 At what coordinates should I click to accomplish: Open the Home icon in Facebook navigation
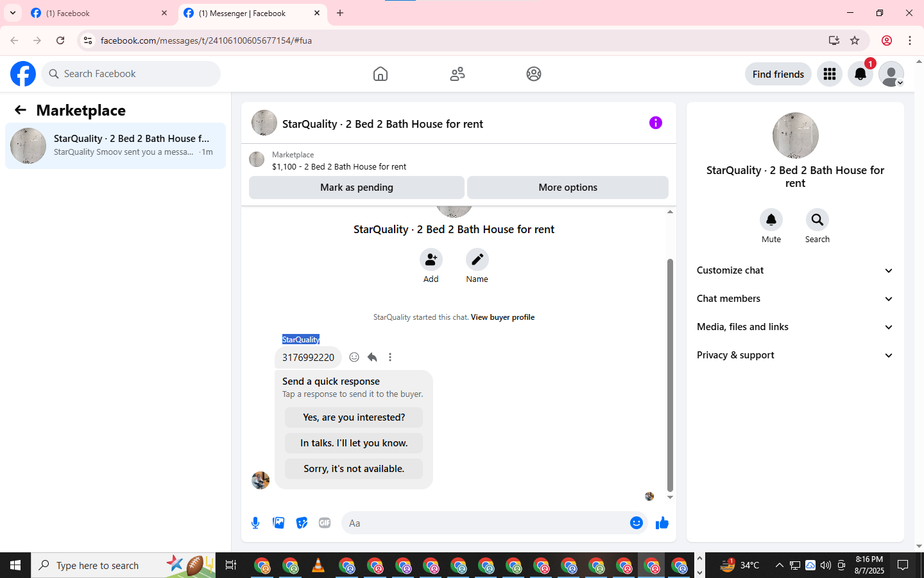point(381,74)
